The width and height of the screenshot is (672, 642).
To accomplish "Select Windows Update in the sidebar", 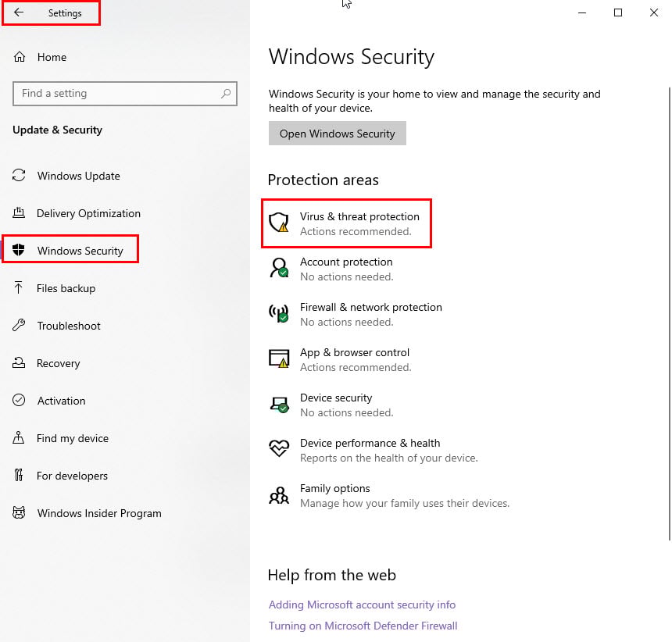I will pos(78,176).
